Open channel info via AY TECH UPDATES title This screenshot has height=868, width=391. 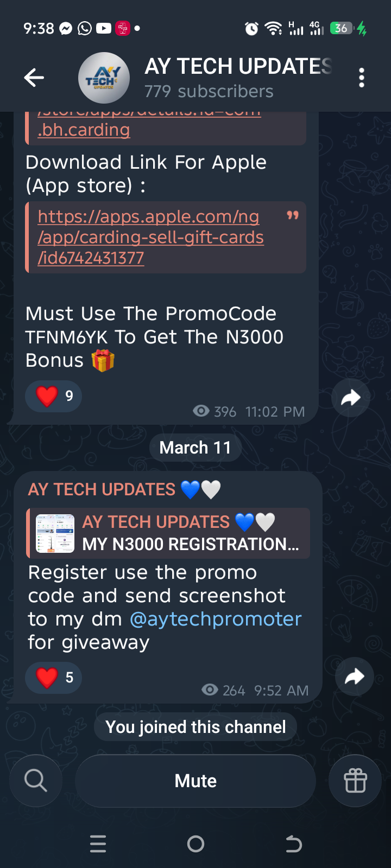238,67
